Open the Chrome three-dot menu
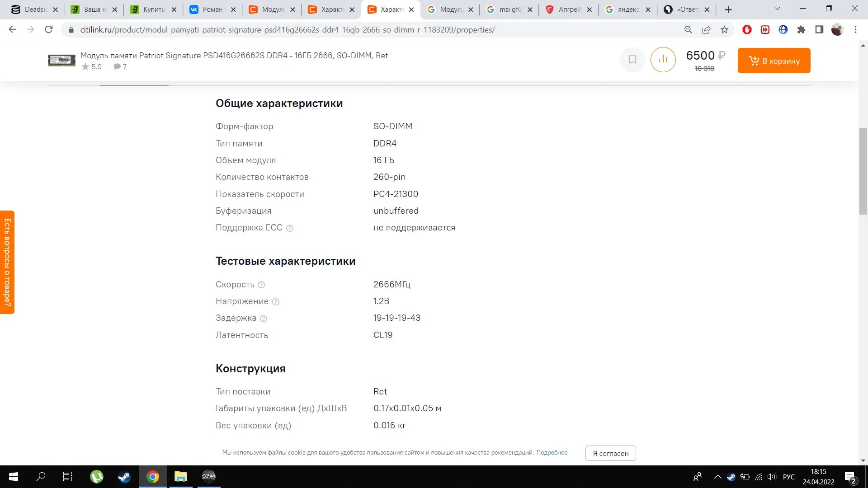 click(x=855, y=30)
